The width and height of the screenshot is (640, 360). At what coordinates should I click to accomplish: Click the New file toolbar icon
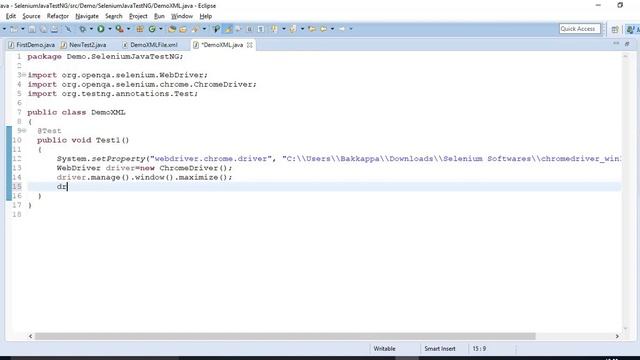[14, 29]
